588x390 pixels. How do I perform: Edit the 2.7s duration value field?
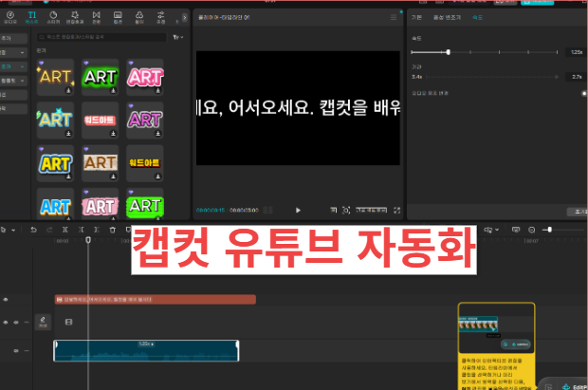coord(576,77)
